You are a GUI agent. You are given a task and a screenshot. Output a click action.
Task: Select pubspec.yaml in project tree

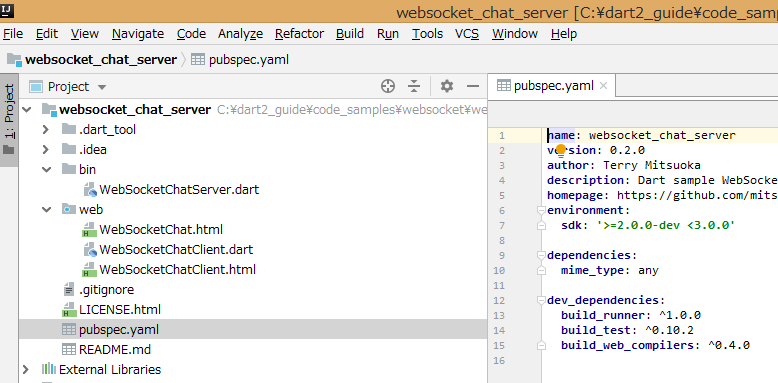[x=119, y=329]
